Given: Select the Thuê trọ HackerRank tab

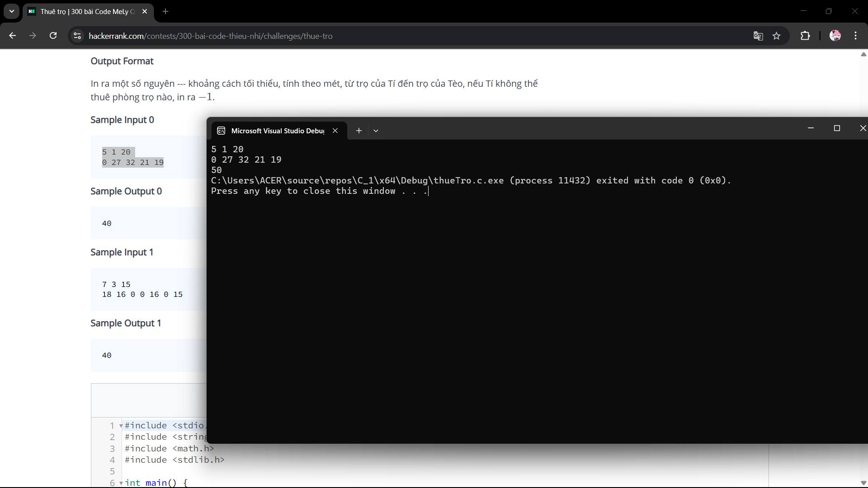Looking at the screenshot, I should [88, 11].
